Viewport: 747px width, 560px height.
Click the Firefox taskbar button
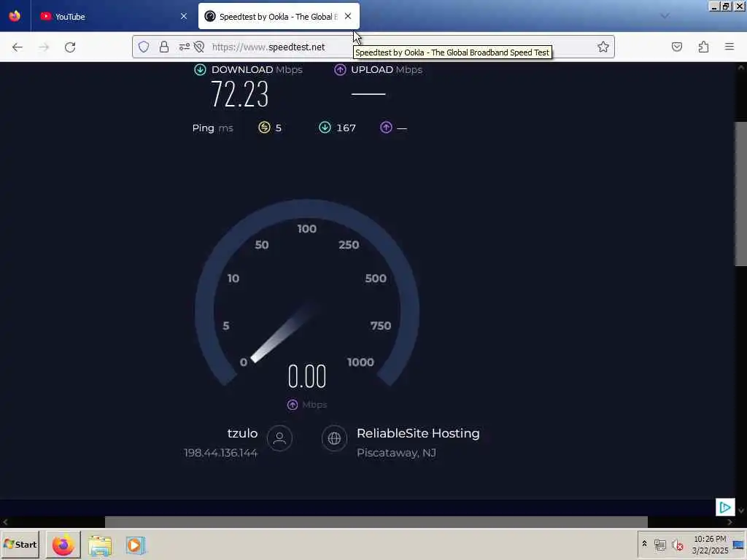pyautogui.click(x=63, y=545)
